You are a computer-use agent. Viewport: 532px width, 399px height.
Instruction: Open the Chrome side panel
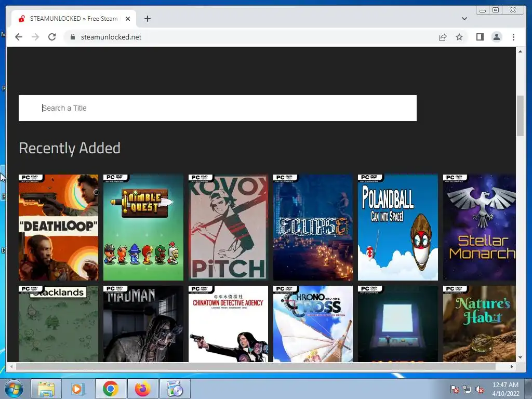pos(480,37)
